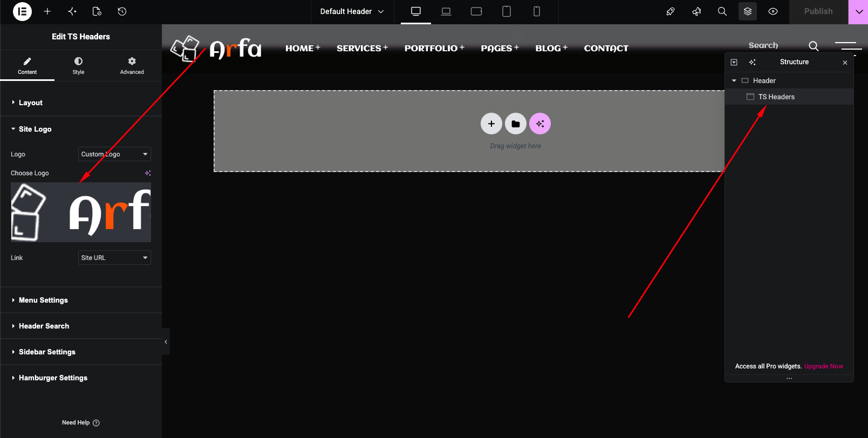Click AI sparkle icon in Structure panel
Screen dimensions: 868x438
click(753, 62)
